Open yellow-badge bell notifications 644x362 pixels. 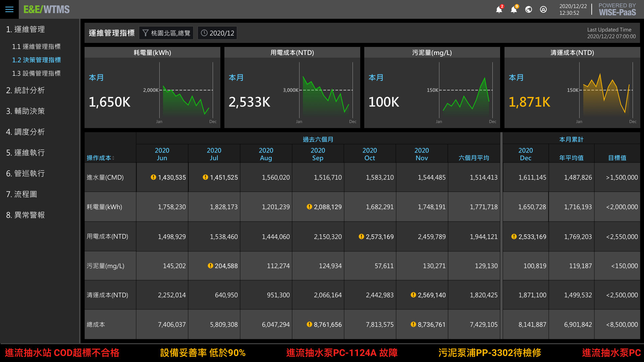point(514,9)
